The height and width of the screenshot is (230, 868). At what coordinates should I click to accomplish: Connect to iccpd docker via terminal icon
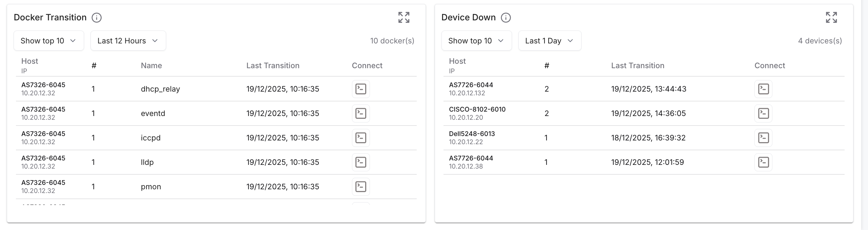coord(360,138)
